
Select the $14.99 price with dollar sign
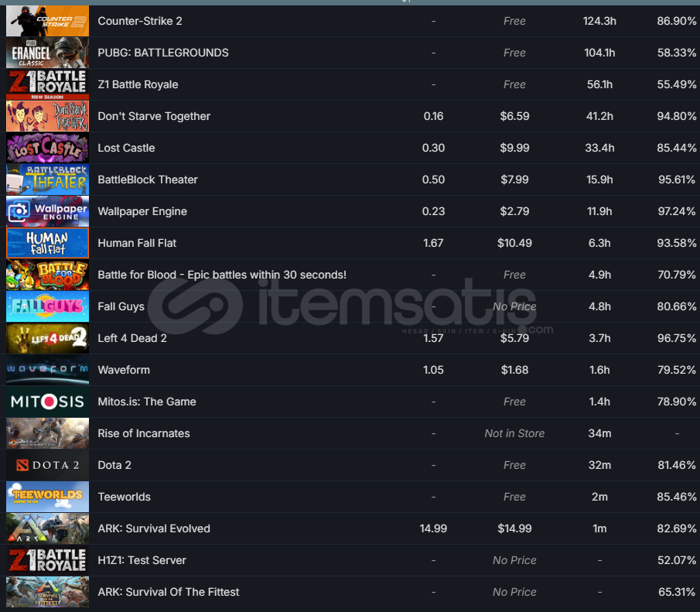coord(514,528)
